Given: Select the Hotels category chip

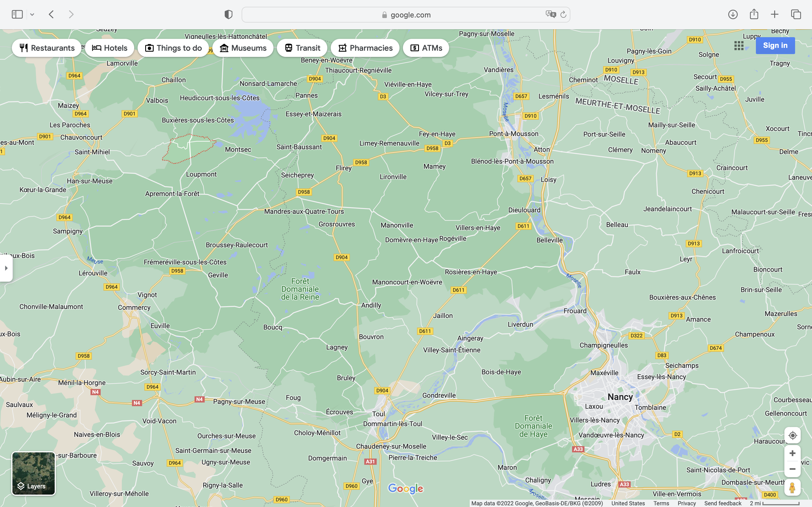Looking at the screenshot, I should (109, 48).
